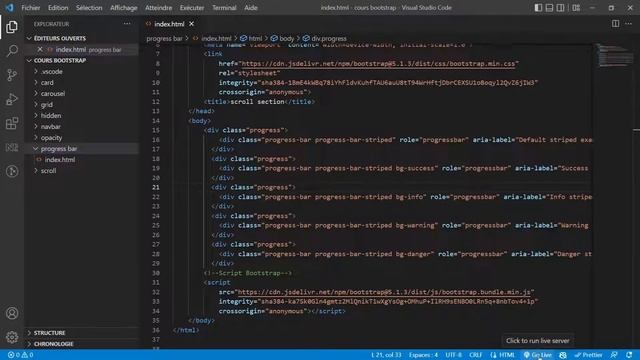The width and height of the screenshot is (640, 360).
Task: Click the errors and warnings status indicator
Action: pyautogui.click(x=20, y=355)
